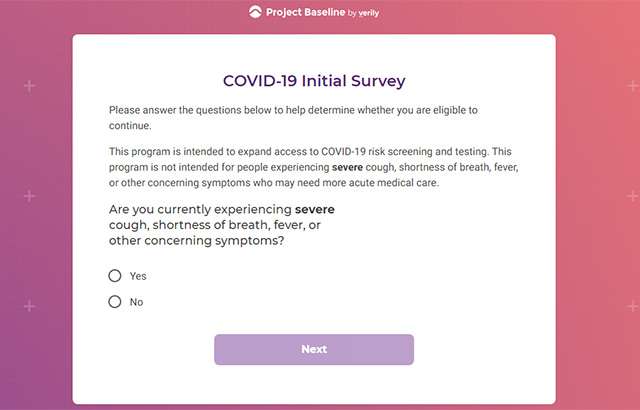
Task: Click the "This program is intended" paragraph
Action: 313,167
